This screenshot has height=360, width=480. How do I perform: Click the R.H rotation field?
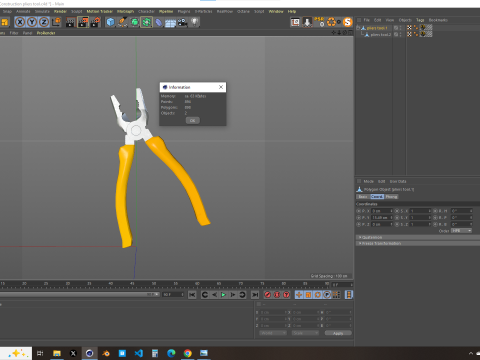[462, 211]
